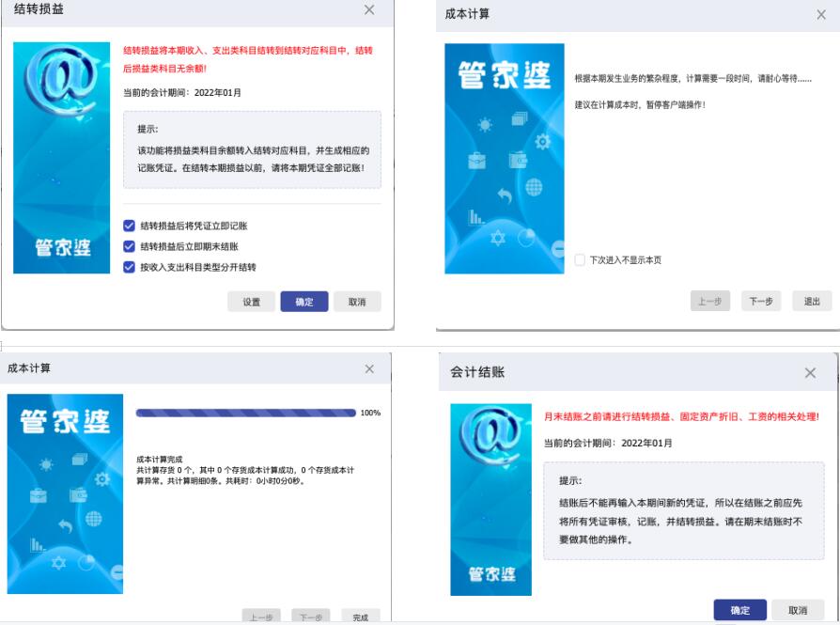Enable 下次进入不显示本页 checkbox
Image resolution: width=840 pixels, height=625 pixels.
pos(580,260)
